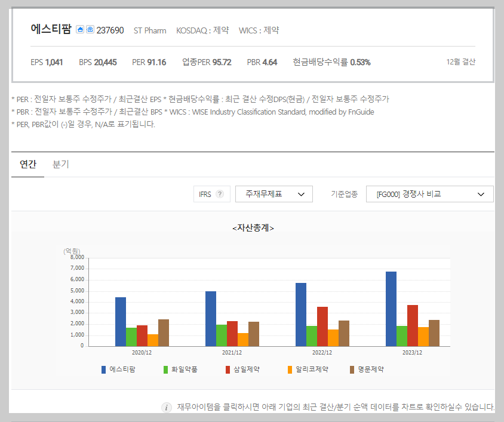Click the red 삼일제약 bar for 2022/12
This screenshot has width=504, height=422.
(322, 326)
